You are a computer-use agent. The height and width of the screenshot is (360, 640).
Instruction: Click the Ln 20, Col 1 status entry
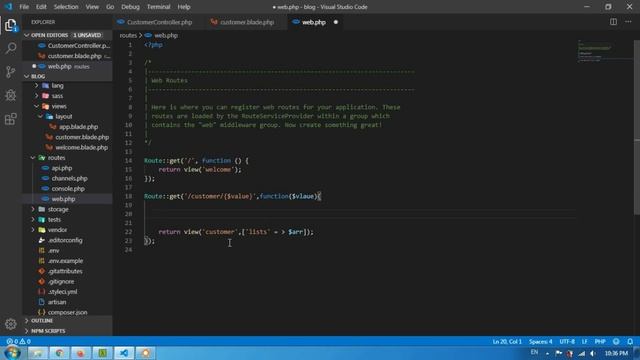507,341
